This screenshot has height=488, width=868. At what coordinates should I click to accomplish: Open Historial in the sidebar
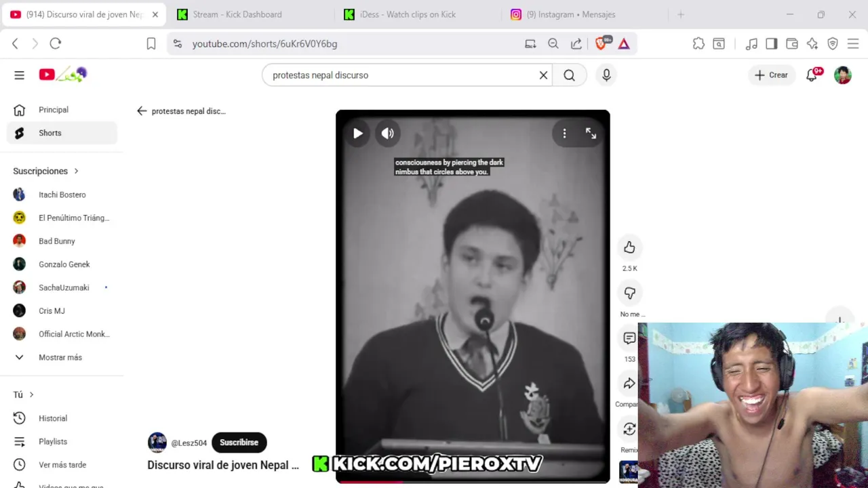click(62, 418)
